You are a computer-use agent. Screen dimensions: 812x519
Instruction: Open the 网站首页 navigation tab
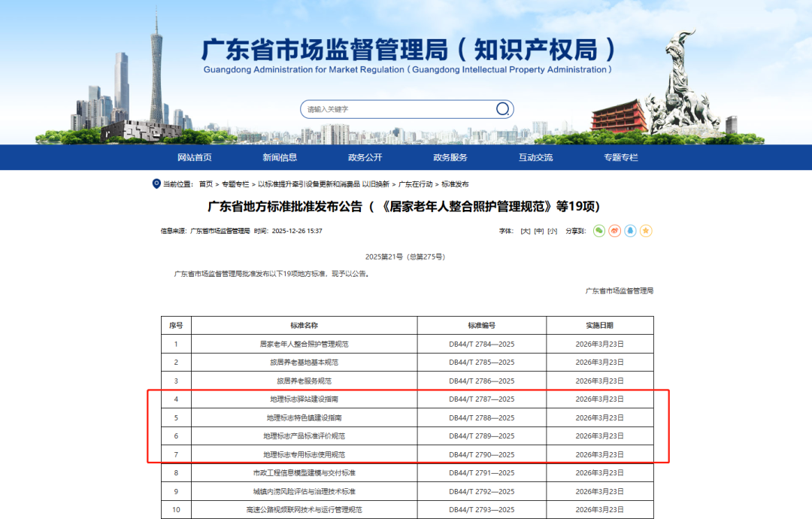coord(195,157)
